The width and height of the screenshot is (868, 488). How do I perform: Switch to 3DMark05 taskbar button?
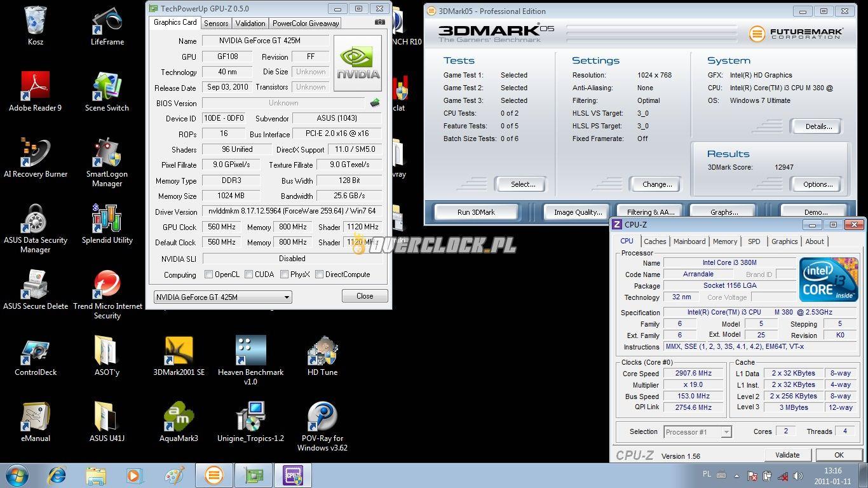[214, 475]
